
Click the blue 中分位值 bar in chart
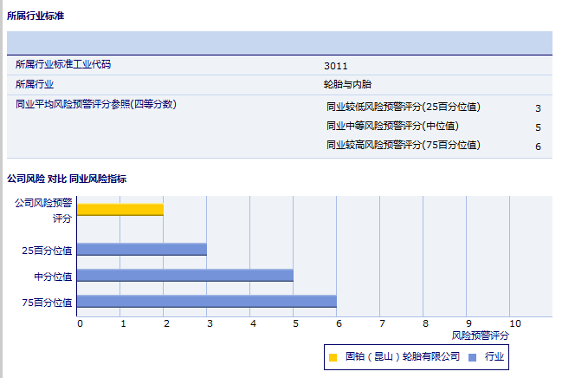[185, 276]
